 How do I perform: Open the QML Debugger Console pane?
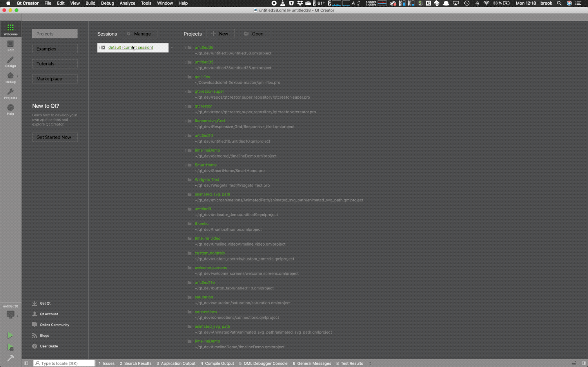tap(263, 363)
